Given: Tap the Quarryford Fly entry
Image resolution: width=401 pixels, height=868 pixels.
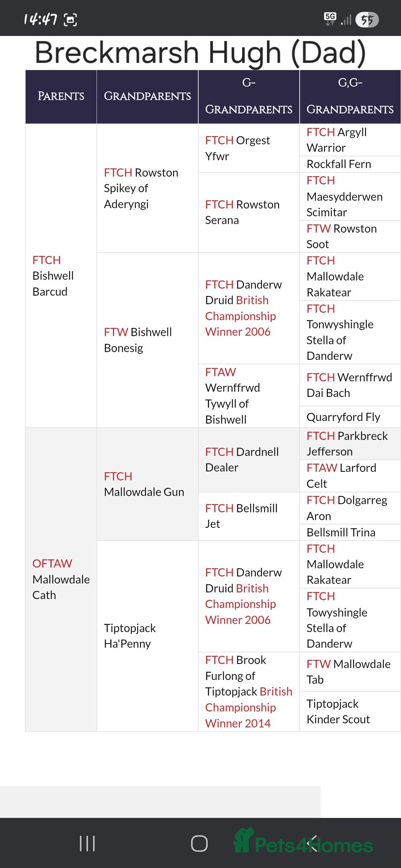Looking at the screenshot, I should coord(343,417).
